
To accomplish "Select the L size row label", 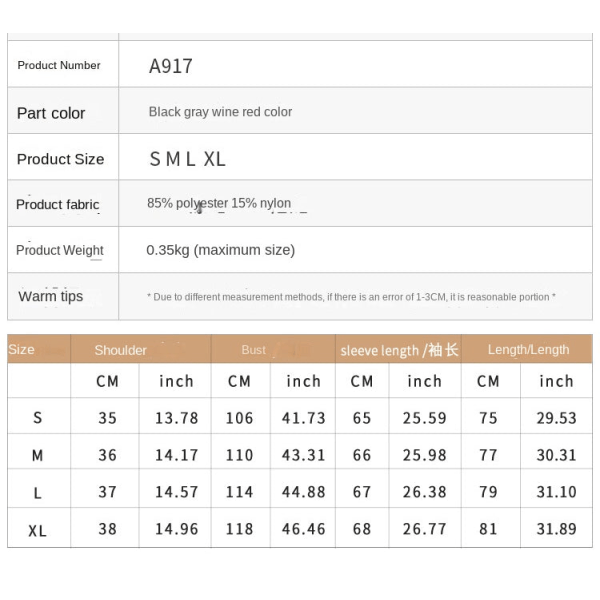I will (x=38, y=492).
